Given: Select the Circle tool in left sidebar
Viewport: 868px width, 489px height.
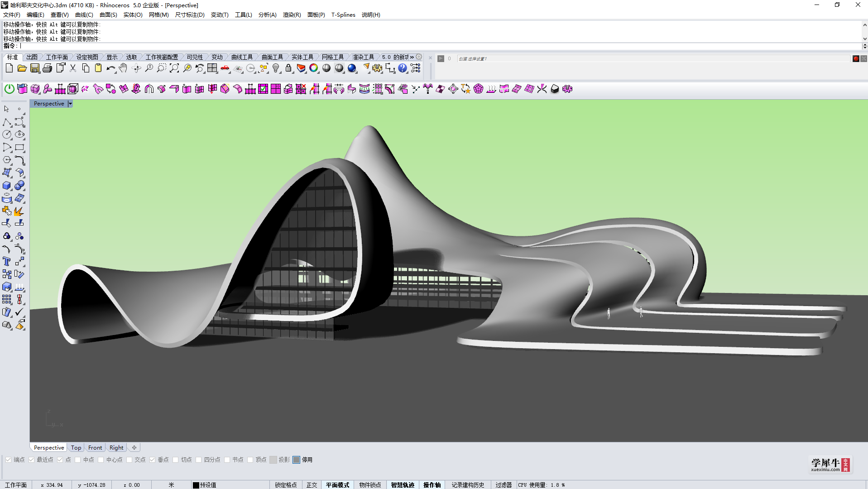Looking at the screenshot, I should point(7,134).
